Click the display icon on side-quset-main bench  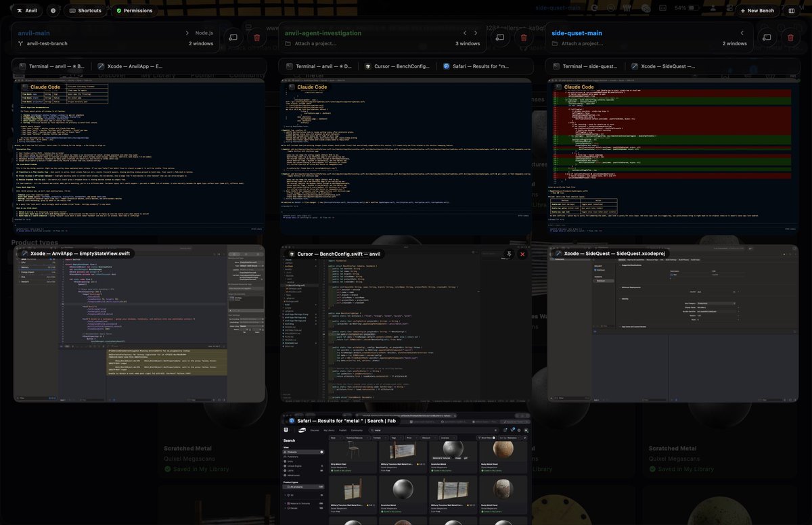(x=766, y=37)
